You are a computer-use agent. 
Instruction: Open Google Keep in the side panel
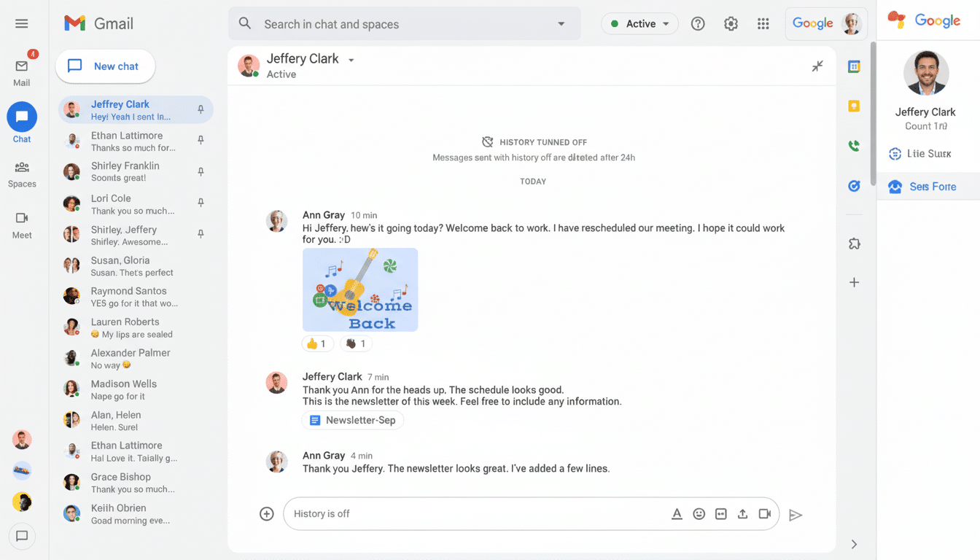point(853,106)
